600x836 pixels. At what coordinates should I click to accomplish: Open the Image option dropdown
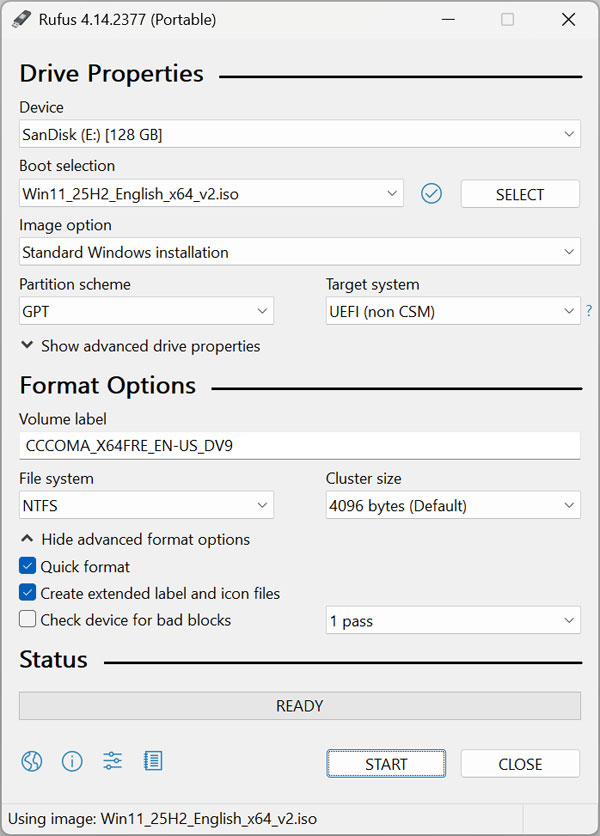[x=300, y=252]
